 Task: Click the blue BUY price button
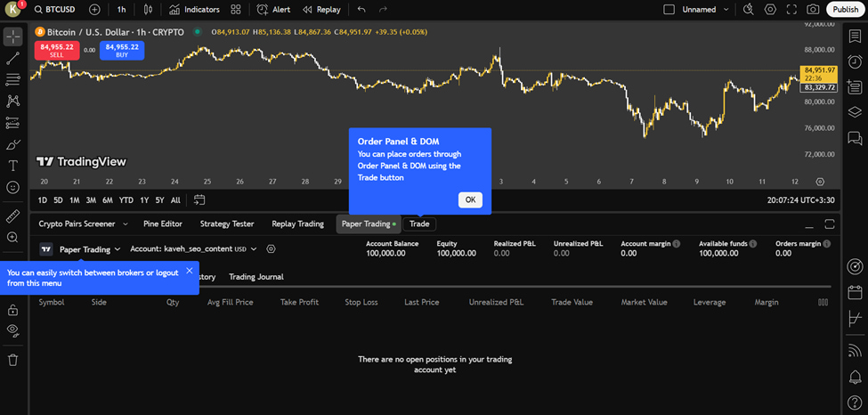tap(122, 51)
